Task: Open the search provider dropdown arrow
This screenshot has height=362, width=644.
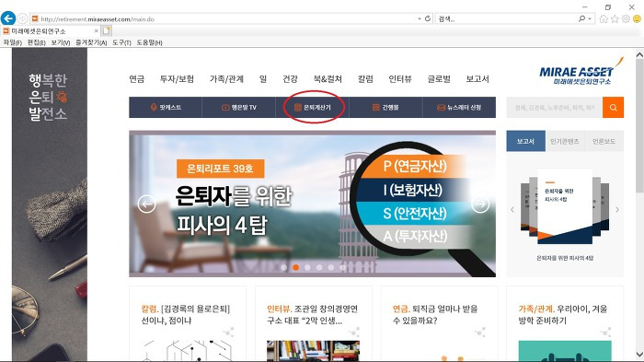Action: (x=590, y=19)
